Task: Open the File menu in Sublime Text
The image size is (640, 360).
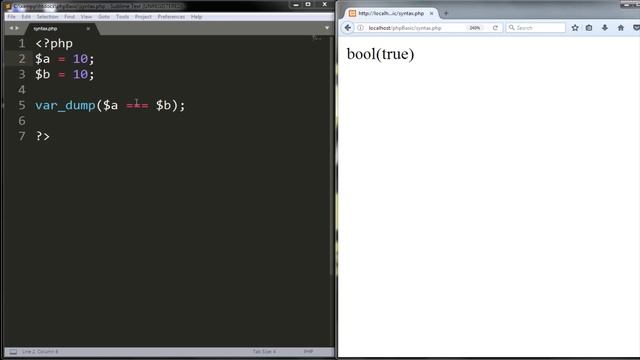Action: [11, 17]
